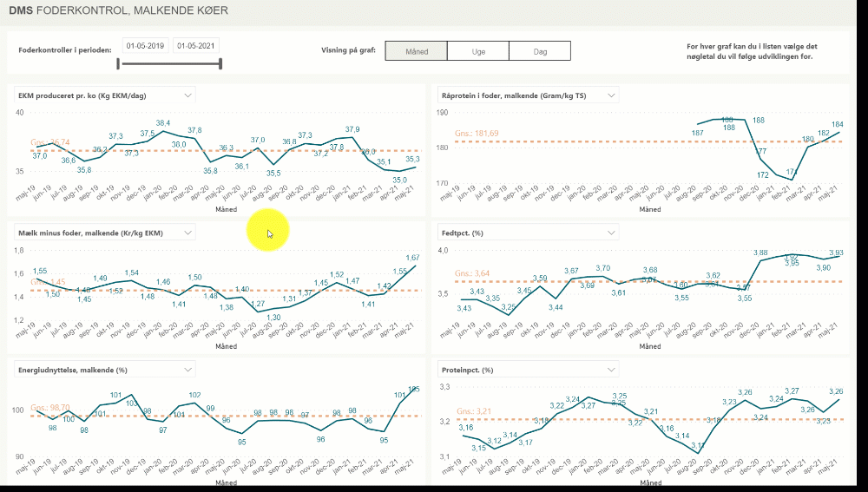The image size is (868, 492).
Task: Open the Mælk minus foder dropdown
Action: tap(188, 232)
